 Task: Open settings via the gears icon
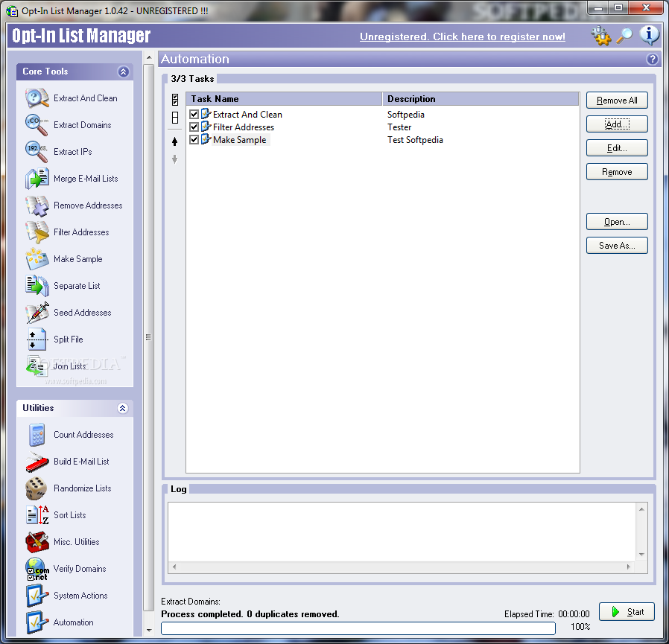[x=601, y=36]
